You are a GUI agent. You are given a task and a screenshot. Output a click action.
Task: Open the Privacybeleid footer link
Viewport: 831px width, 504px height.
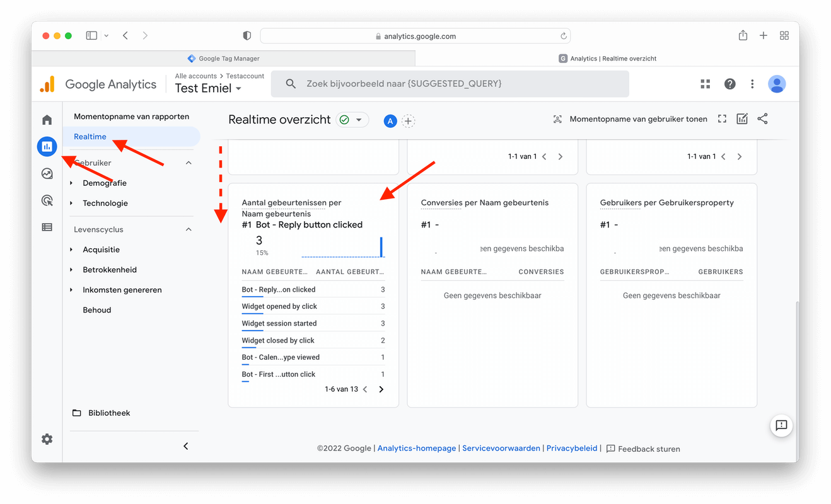572,449
